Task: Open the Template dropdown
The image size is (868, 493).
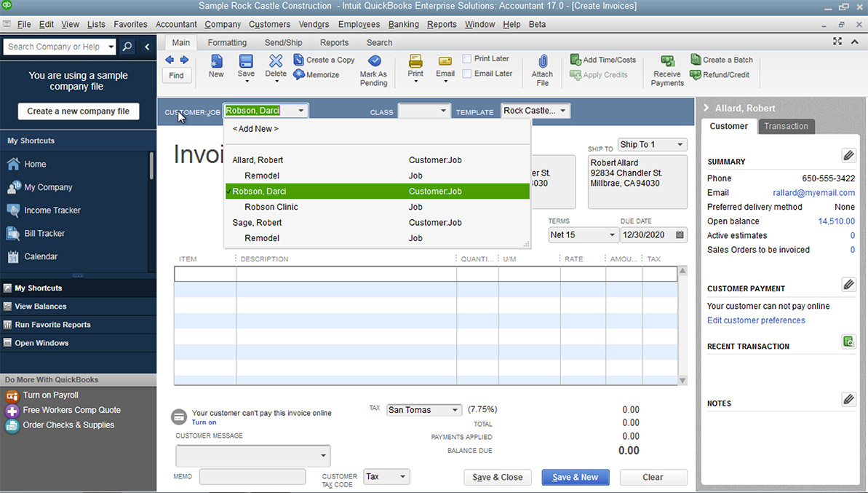Action: pos(563,111)
